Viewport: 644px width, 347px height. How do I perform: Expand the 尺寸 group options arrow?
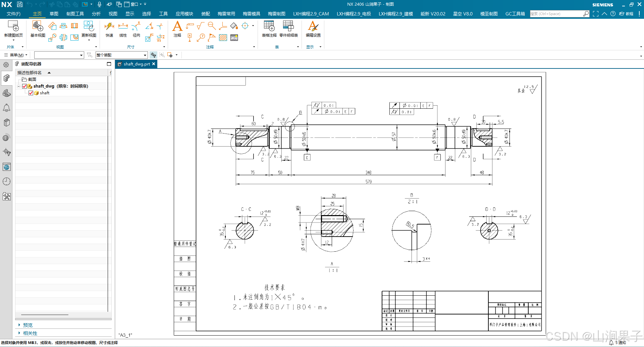(164, 47)
